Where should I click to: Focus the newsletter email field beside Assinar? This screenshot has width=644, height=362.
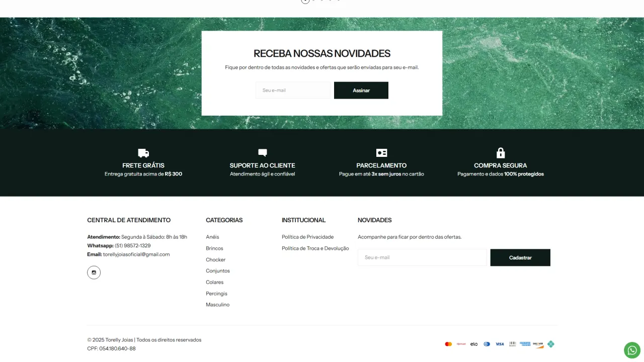[293, 90]
